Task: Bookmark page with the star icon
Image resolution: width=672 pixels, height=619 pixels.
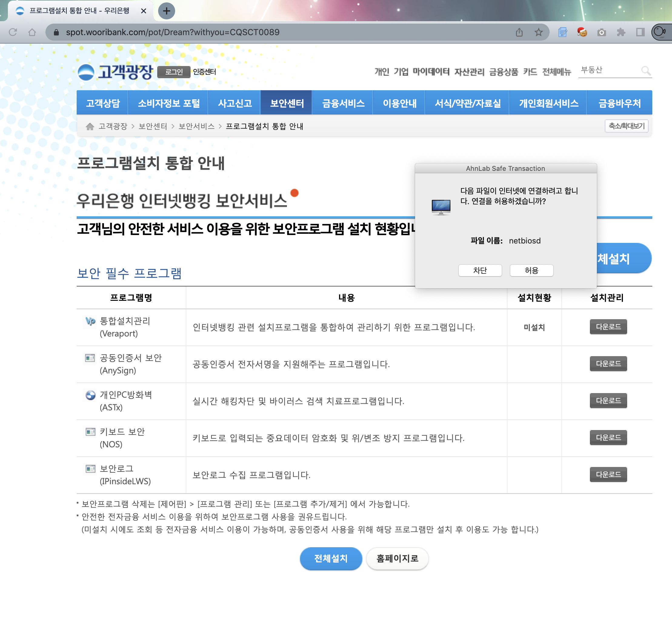Action: [539, 32]
